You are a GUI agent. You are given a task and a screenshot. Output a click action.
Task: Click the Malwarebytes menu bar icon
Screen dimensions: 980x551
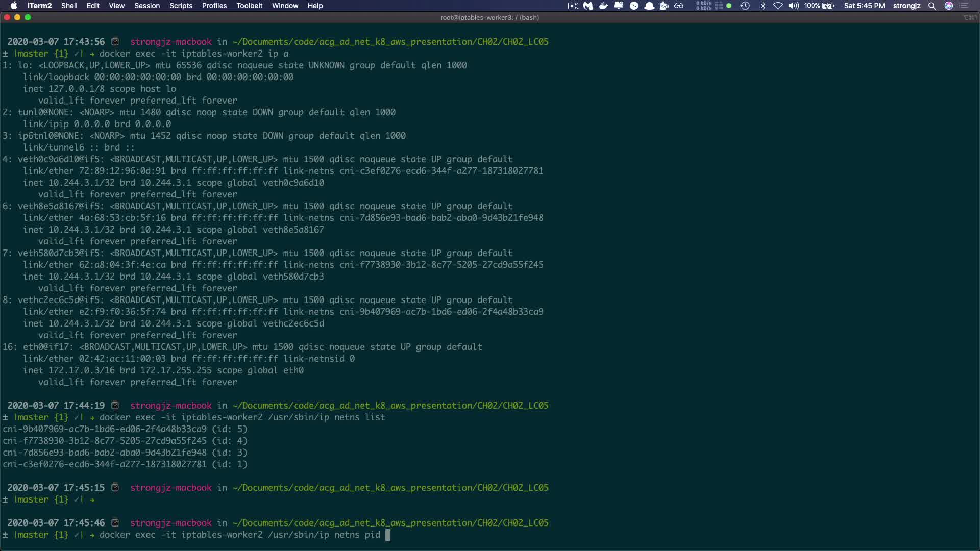588,6
